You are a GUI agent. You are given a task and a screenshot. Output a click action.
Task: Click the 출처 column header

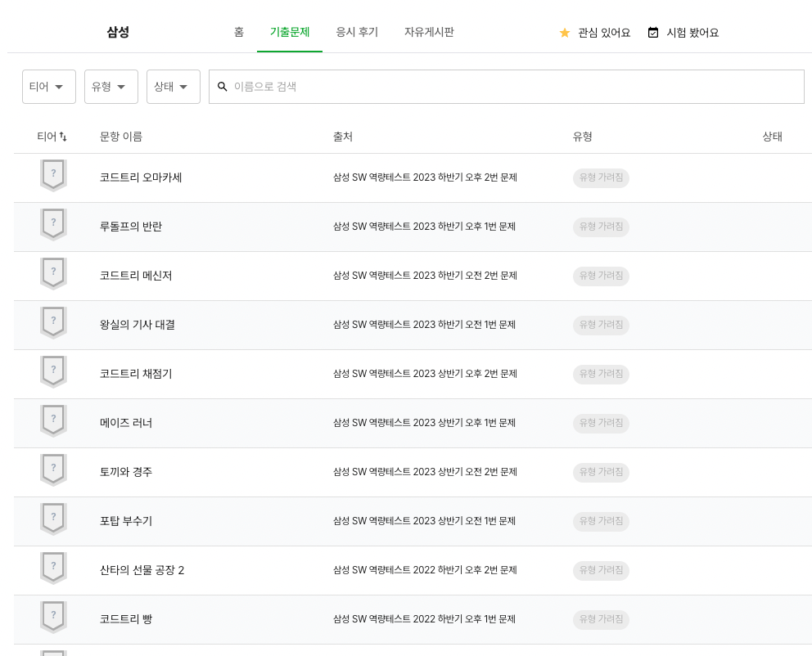point(343,137)
